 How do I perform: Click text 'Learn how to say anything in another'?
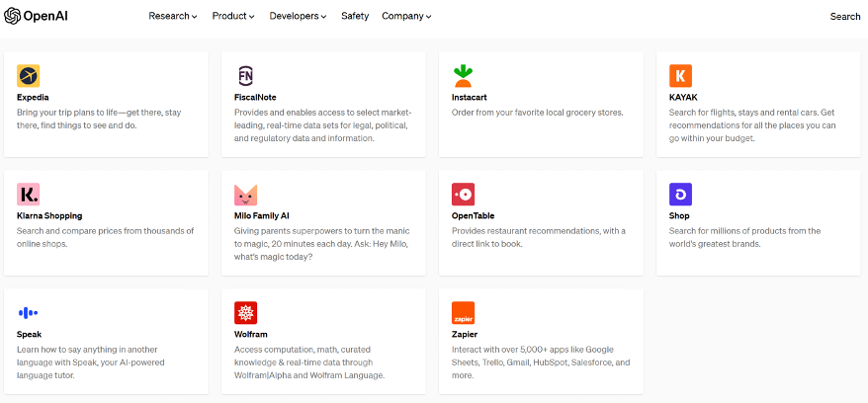tap(87, 350)
